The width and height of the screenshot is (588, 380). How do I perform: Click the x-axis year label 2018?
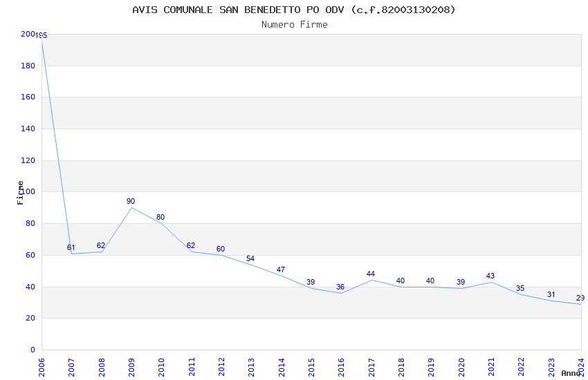pos(401,367)
